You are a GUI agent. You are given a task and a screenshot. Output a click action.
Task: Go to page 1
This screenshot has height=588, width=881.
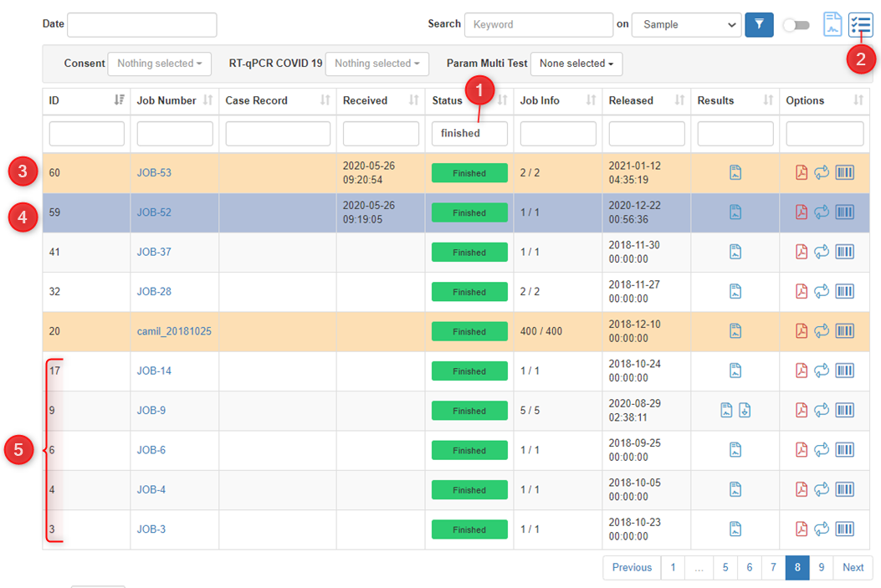(674, 567)
